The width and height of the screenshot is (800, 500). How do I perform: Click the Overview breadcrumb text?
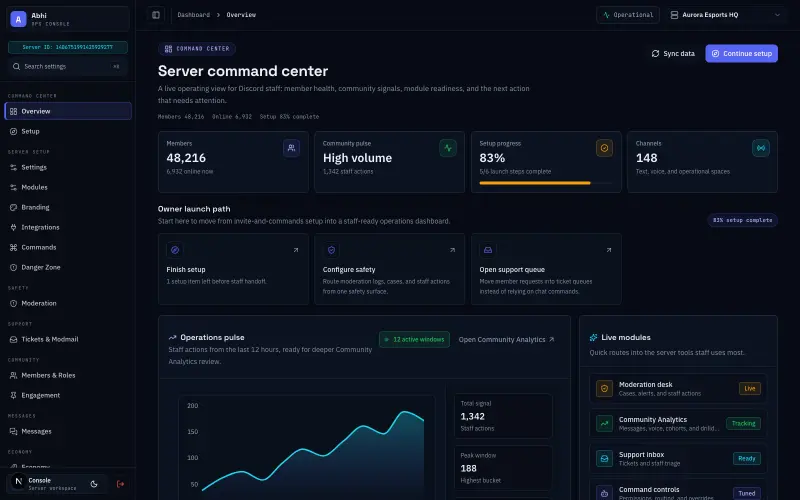tap(241, 15)
